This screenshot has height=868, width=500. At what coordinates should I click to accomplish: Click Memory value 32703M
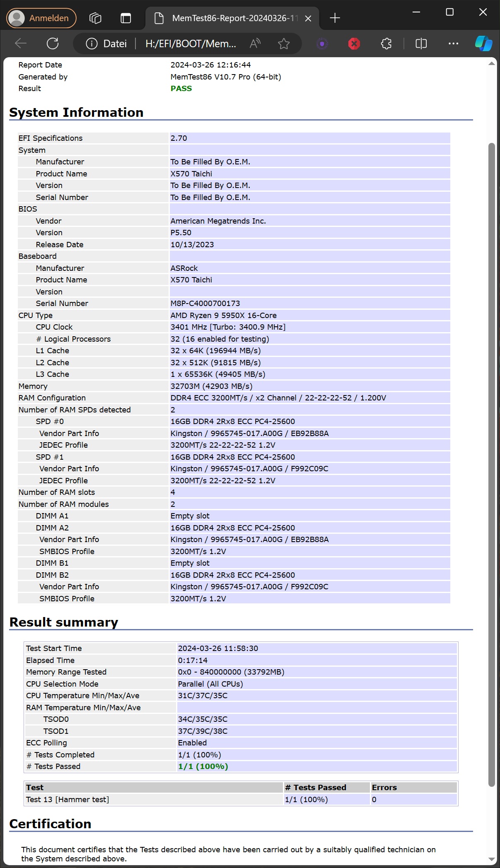(211, 386)
